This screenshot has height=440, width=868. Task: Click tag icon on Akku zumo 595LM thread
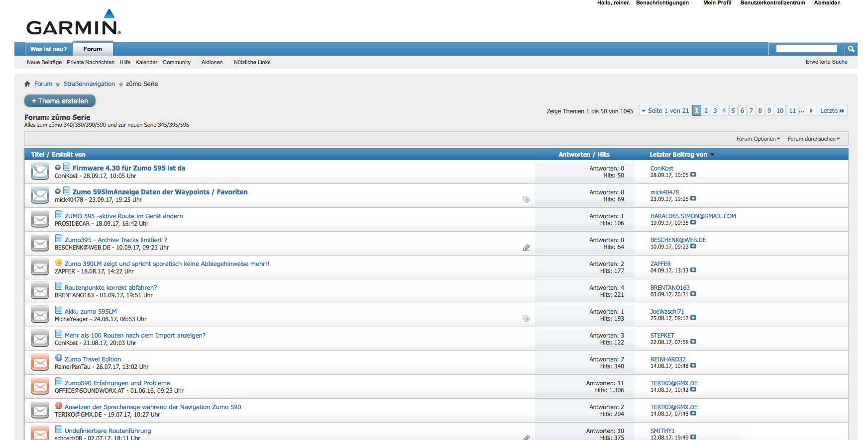pyautogui.click(x=526, y=319)
